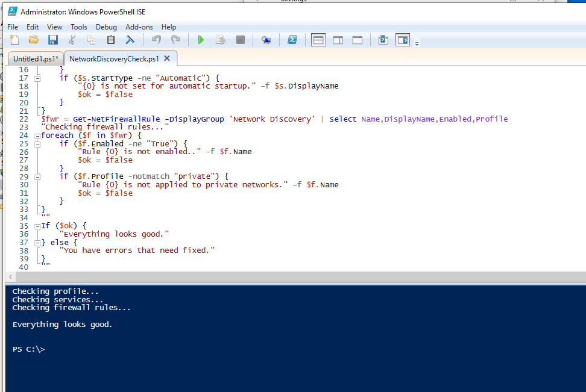Image resolution: width=586 pixels, height=392 pixels.
Task: Click the horizontal scrollbar left arrow
Action: pyautogui.click(x=10, y=276)
